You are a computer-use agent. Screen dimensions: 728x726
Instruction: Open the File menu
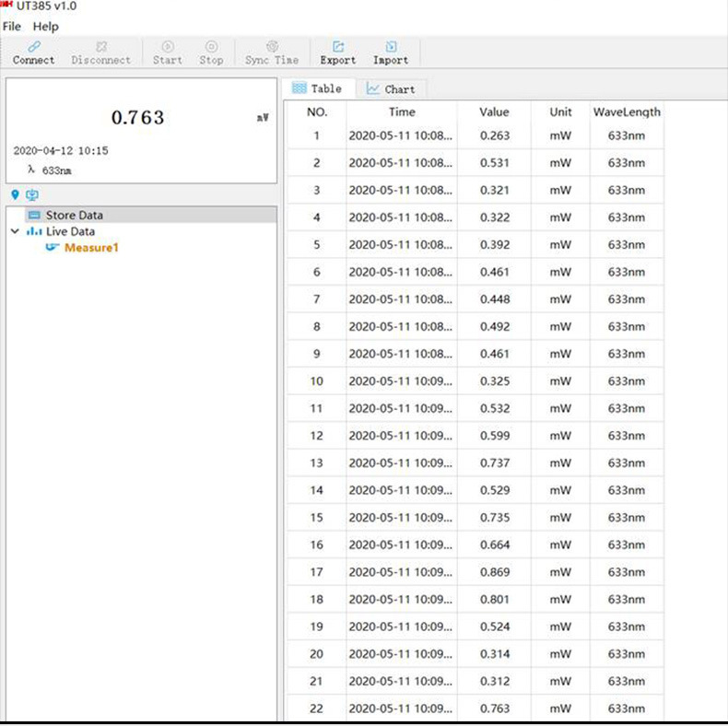pyautogui.click(x=12, y=27)
